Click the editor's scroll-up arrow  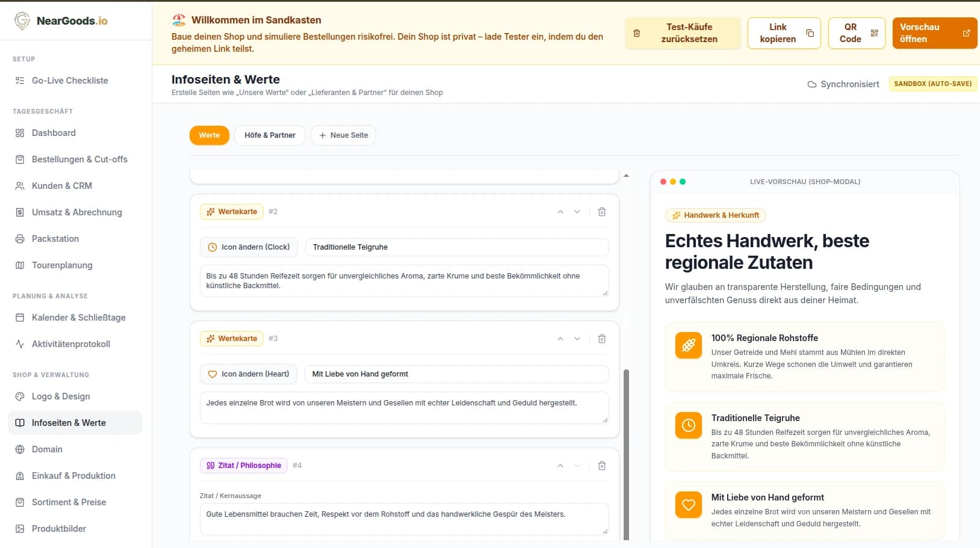click(x=626, y=176)
